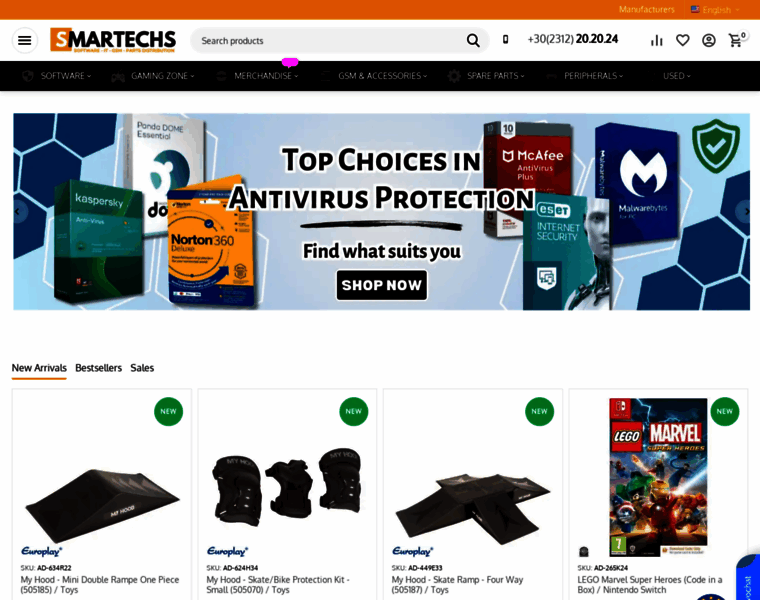The image size is (760, 600).
Task: Click the search magnifier icon
Action: pos(473,40)
